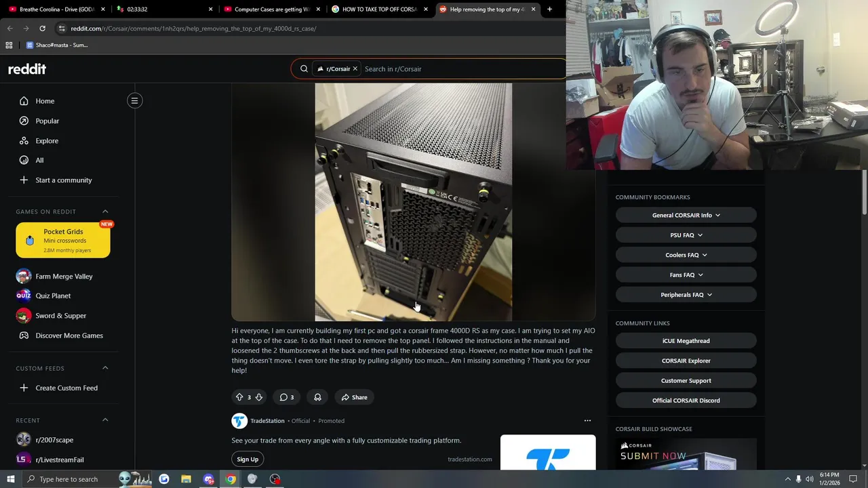Open File Explorer from taskbar
868x488 pixels.
pos(186,479)
